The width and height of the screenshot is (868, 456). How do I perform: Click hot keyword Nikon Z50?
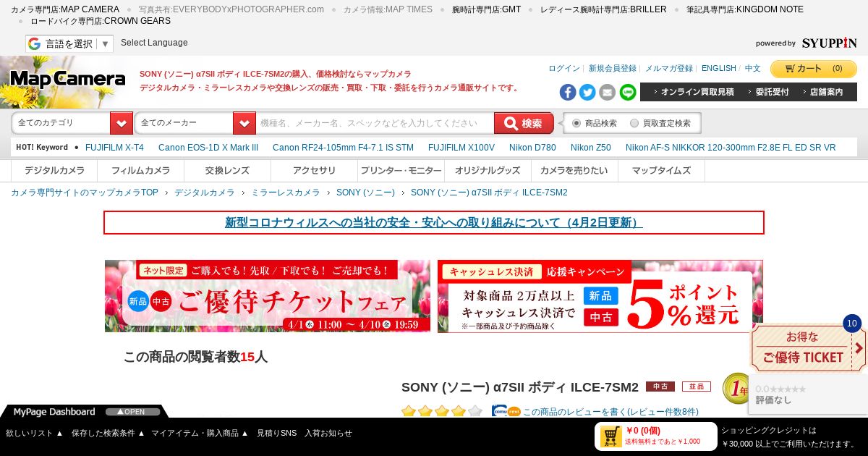[591, 148]
